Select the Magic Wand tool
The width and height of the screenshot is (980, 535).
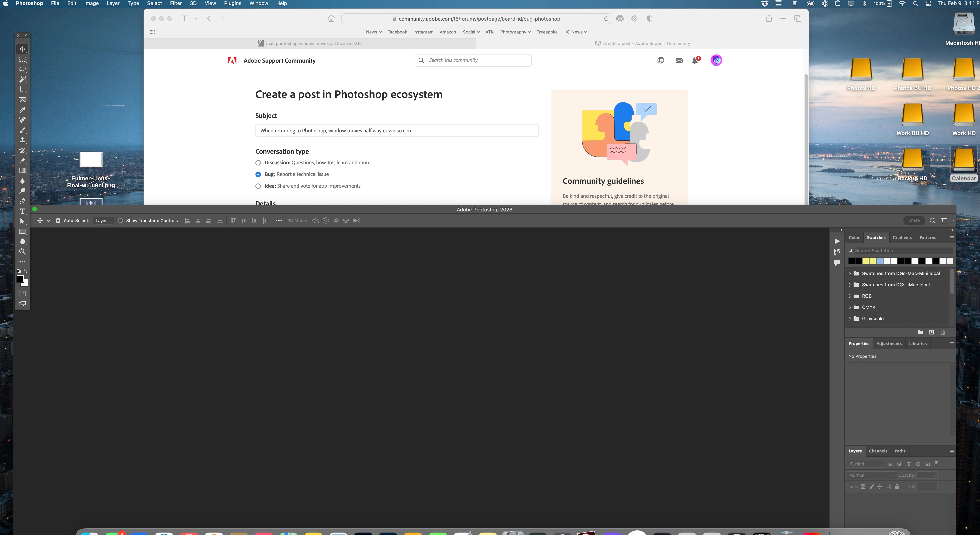click(22, 80)
